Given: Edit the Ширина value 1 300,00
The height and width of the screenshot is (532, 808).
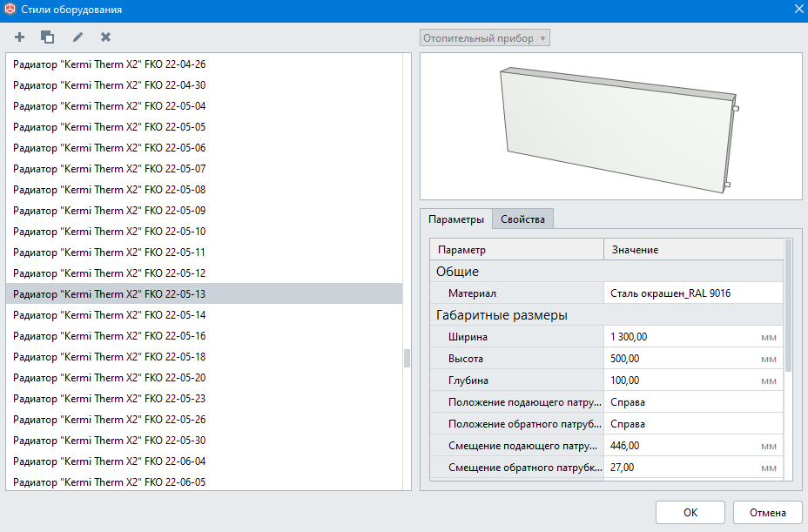Looking at the screenshot, I should pyautogui.click(x=694, y=337).
